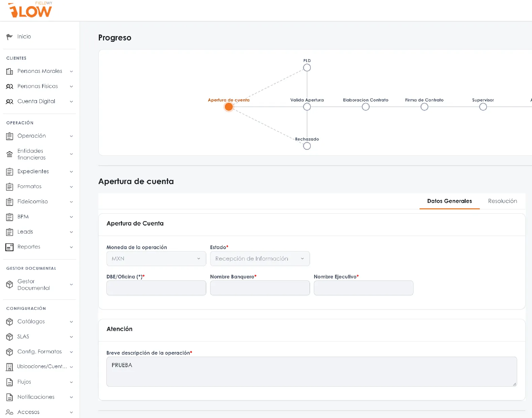The image size is (532, 418).
Task: Expand the BPM menu chevron
Action: pyautogui.click(x=71, y=217)
